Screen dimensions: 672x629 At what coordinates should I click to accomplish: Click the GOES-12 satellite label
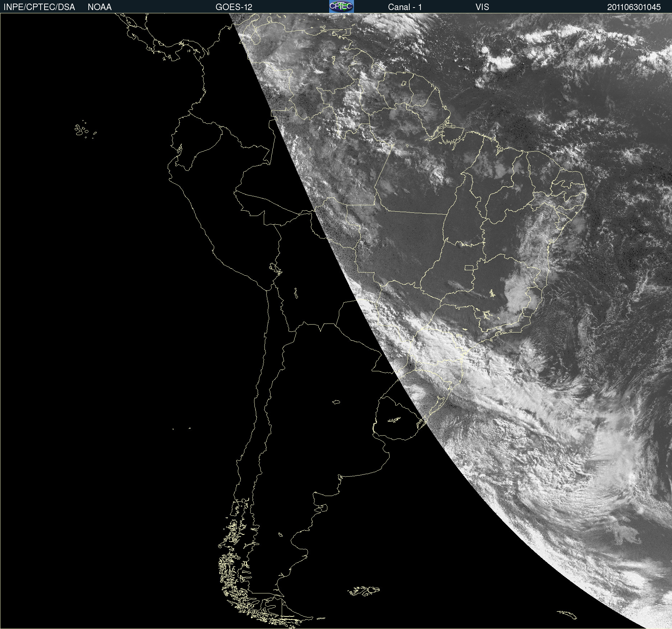[234, 7]
